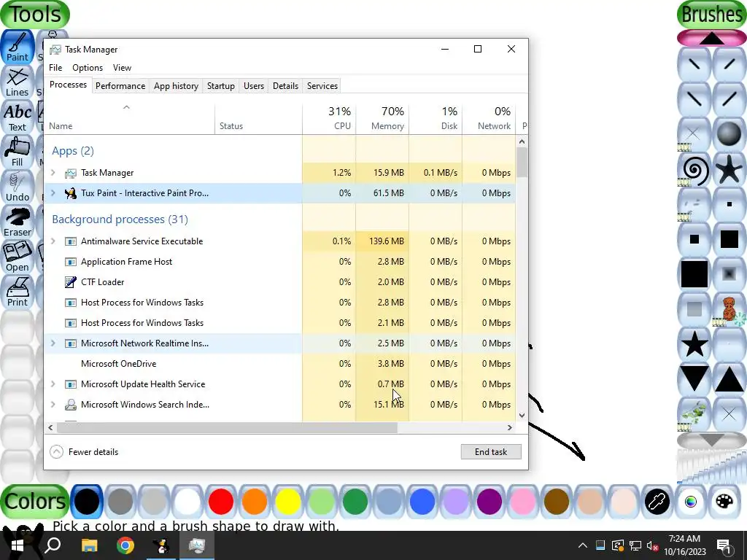Toggle the Name column sort arrow
This screenshot has height=560, width=747.
[x=126, y=108]
